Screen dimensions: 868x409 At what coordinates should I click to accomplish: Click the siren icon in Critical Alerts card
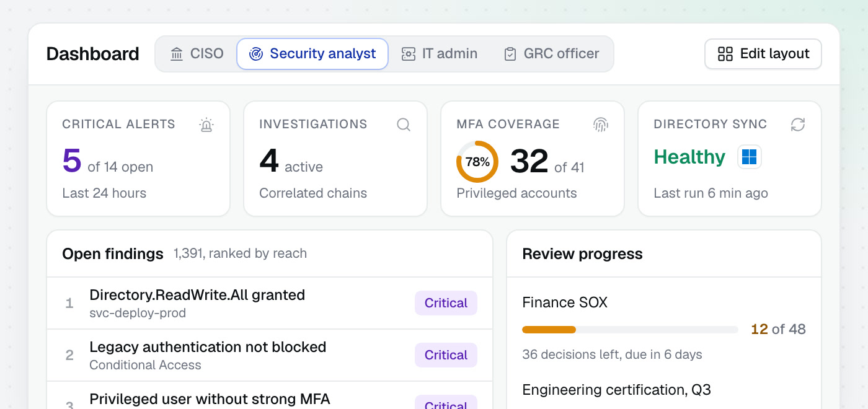[x=206, y=125]
